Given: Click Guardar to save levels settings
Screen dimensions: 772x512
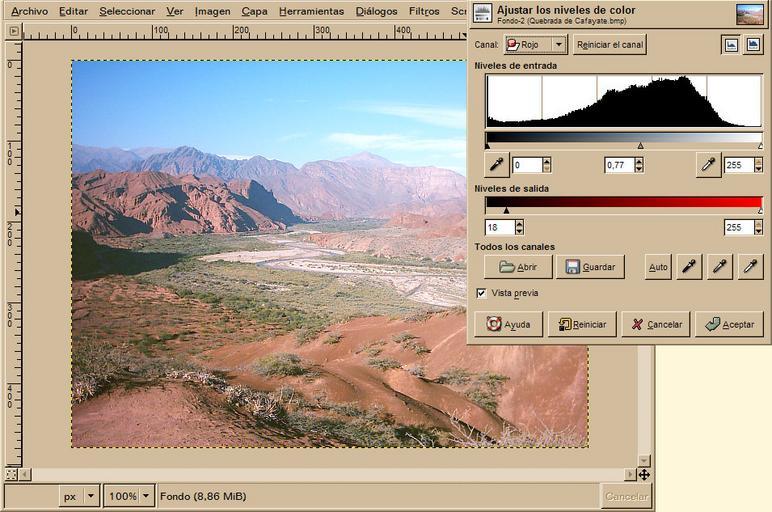Looking at the screenshot, I should click(590, 267).
